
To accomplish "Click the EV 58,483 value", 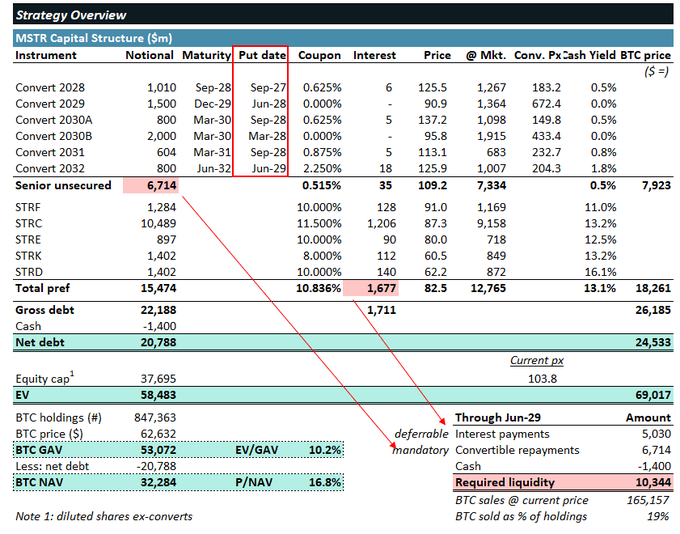I will pos(158,395).
